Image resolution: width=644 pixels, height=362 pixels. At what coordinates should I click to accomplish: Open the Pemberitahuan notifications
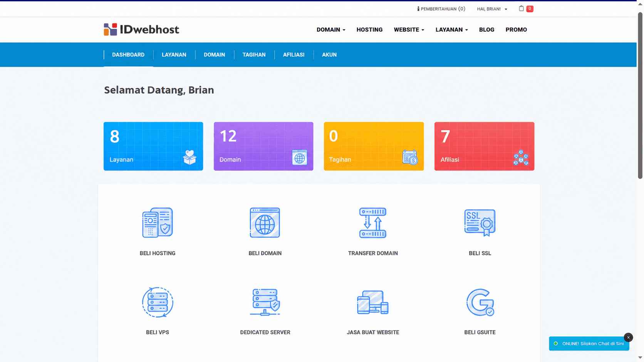pos(441,9)
